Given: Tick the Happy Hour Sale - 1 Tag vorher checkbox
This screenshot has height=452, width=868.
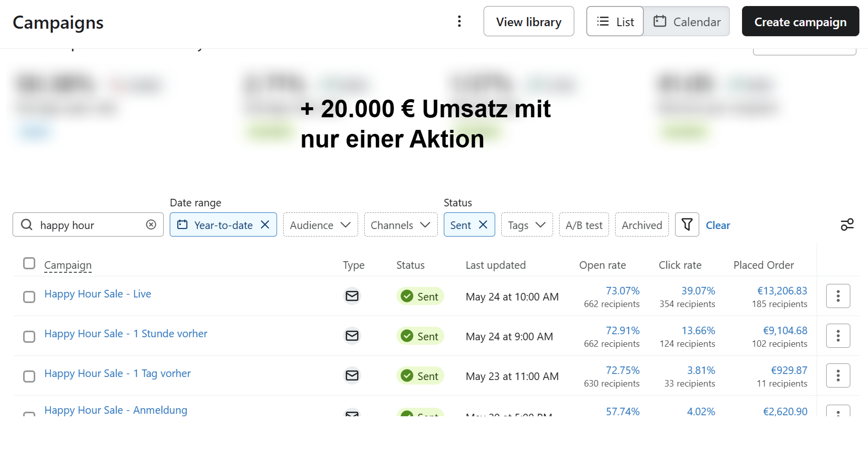Looking at the screenshot, I should pyautogui.click(x=29, y=376).
